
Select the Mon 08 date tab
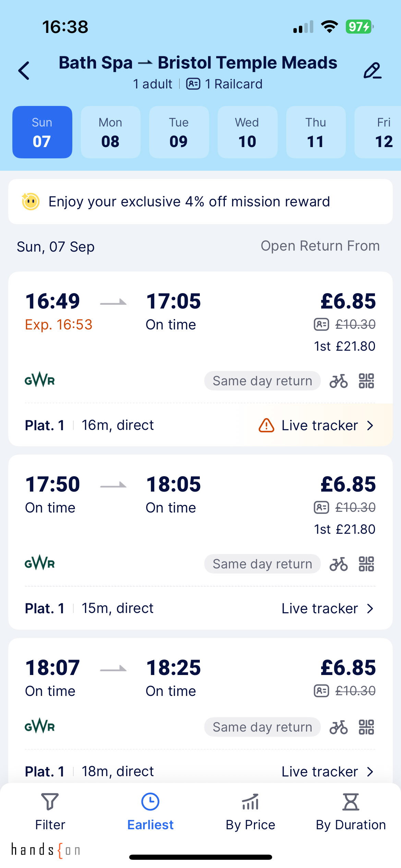point(110,132)
